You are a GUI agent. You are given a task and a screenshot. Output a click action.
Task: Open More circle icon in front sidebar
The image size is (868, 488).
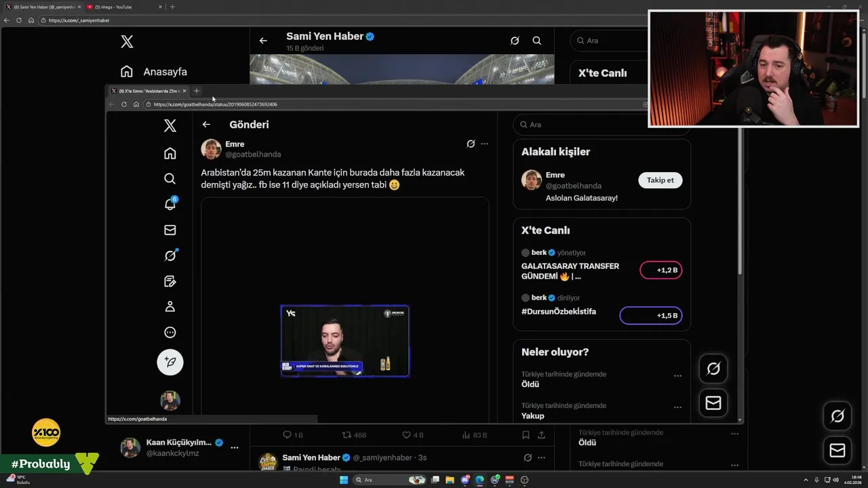pyautogui.click(x=170, y=333)
